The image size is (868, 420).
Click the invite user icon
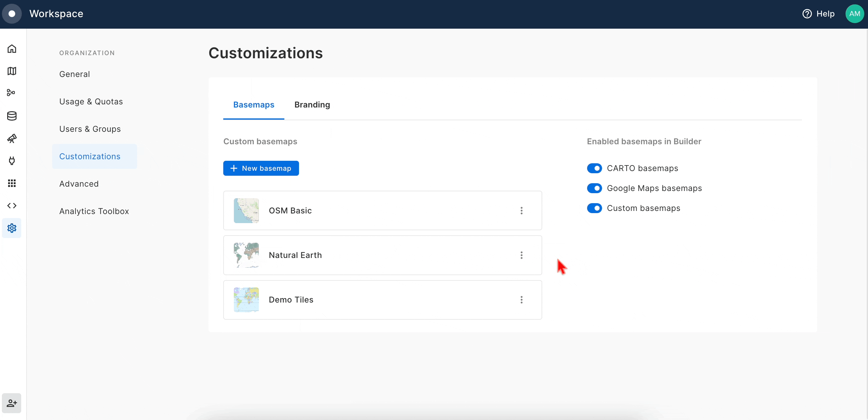click(12, 403)
